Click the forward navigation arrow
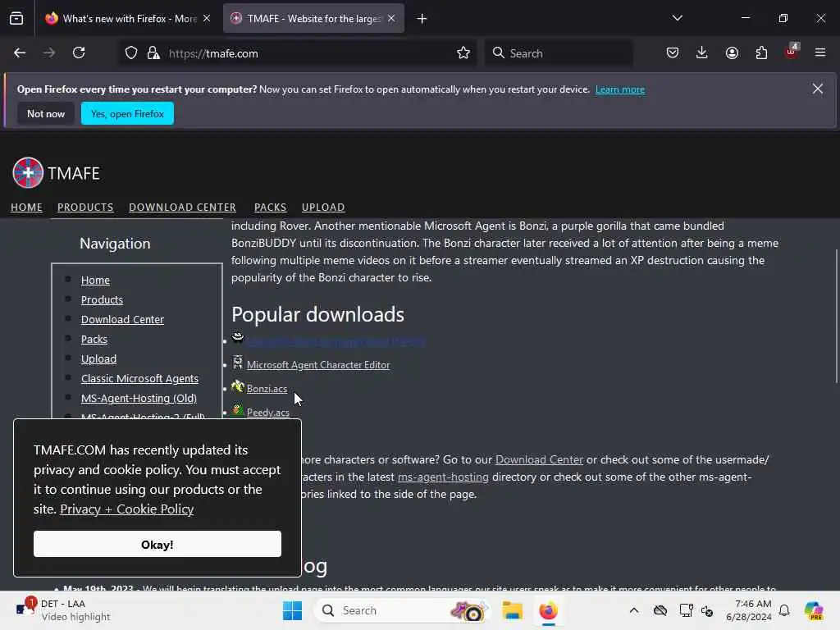Viewport: 840px width, 630px height. (x=49, y=52)
